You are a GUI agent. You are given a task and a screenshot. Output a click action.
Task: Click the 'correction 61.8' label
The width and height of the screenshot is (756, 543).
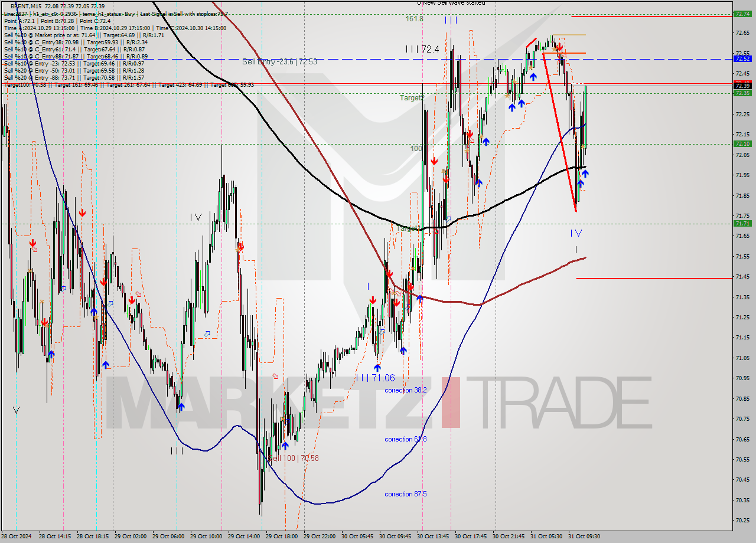tap(405, 439)
